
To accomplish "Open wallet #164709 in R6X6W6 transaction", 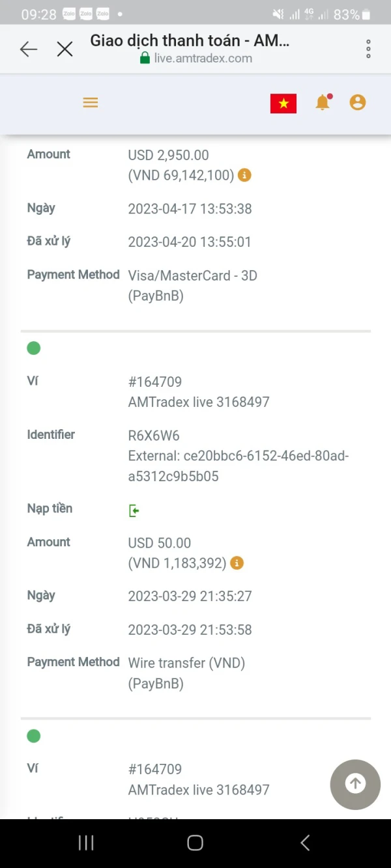I will (x=155, y=382).
